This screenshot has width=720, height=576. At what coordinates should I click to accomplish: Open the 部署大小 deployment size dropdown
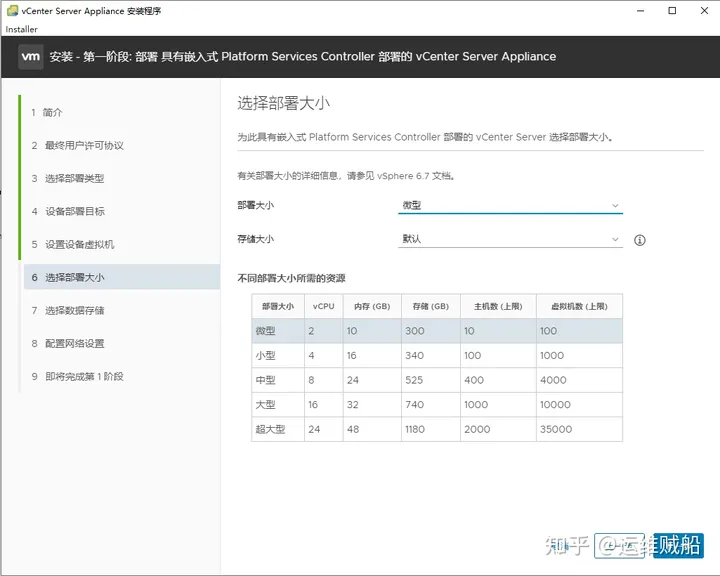(509, 205)
